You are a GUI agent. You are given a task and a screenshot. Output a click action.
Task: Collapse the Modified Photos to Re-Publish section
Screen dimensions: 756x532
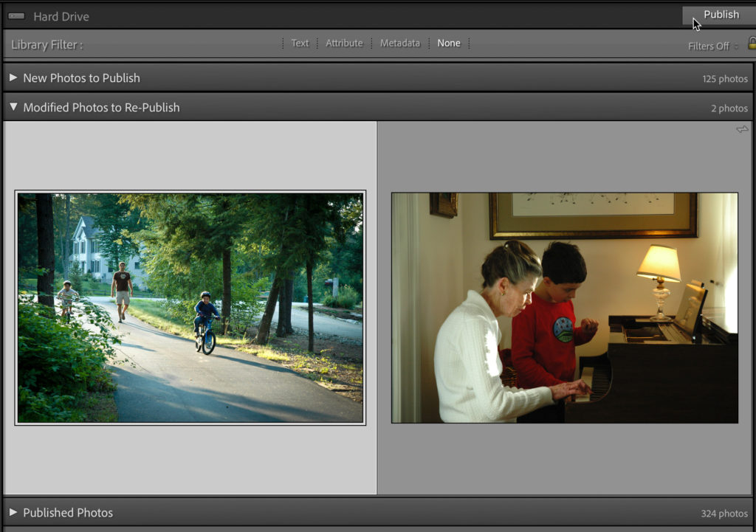pos(13,107)
